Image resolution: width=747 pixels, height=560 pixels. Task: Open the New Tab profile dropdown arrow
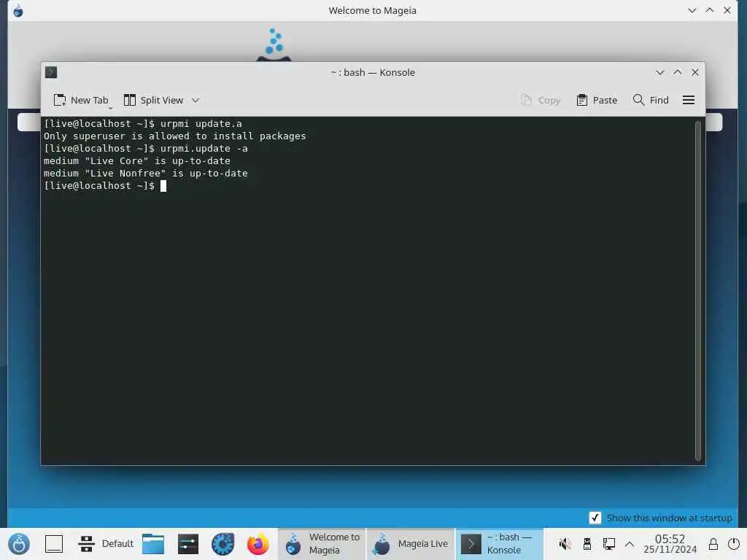(x=111, y=108)
